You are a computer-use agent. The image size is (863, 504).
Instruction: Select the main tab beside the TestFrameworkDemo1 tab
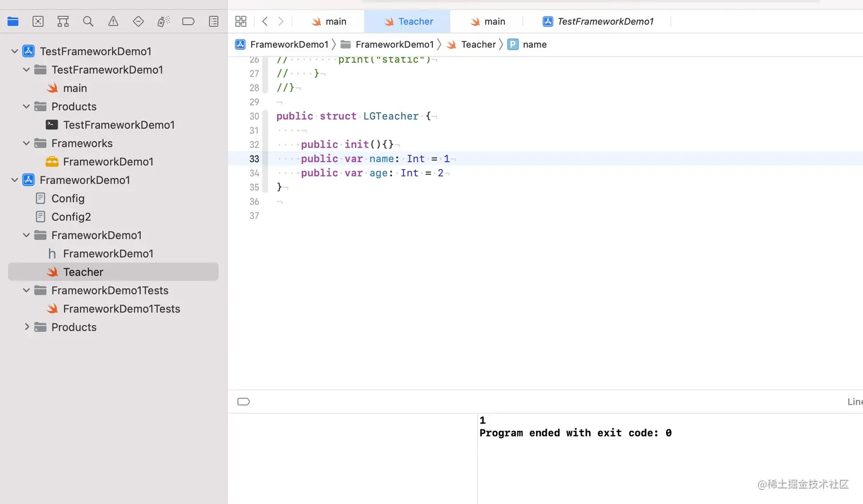pos(488,22)
